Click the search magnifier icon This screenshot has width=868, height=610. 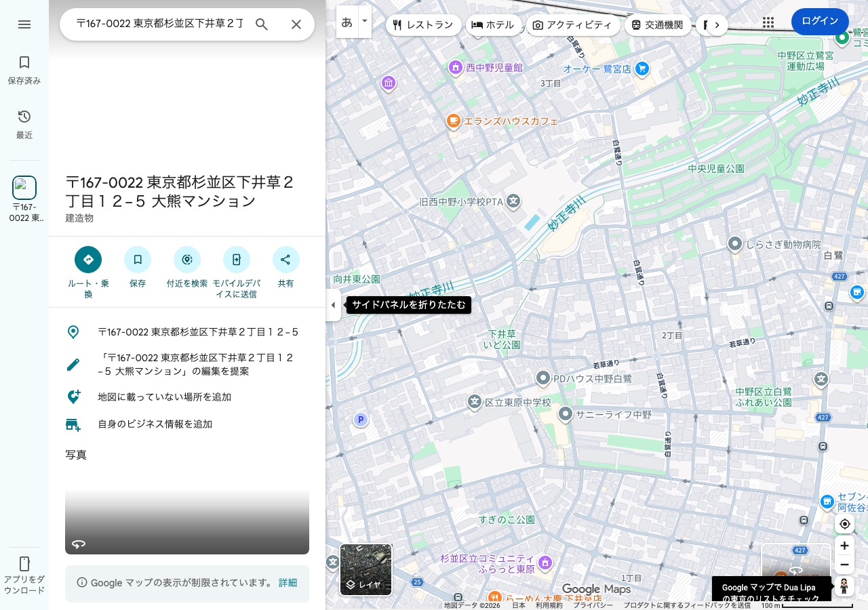(x=262, y=24)
